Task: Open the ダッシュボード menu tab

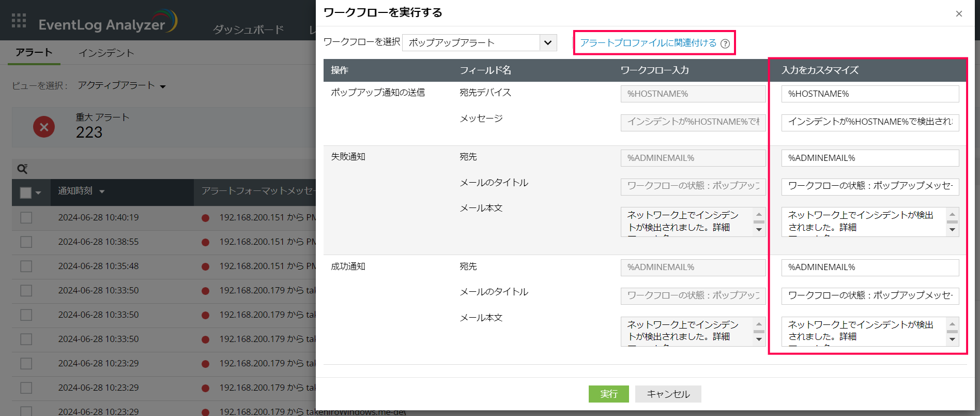Action: coord(248,29)
